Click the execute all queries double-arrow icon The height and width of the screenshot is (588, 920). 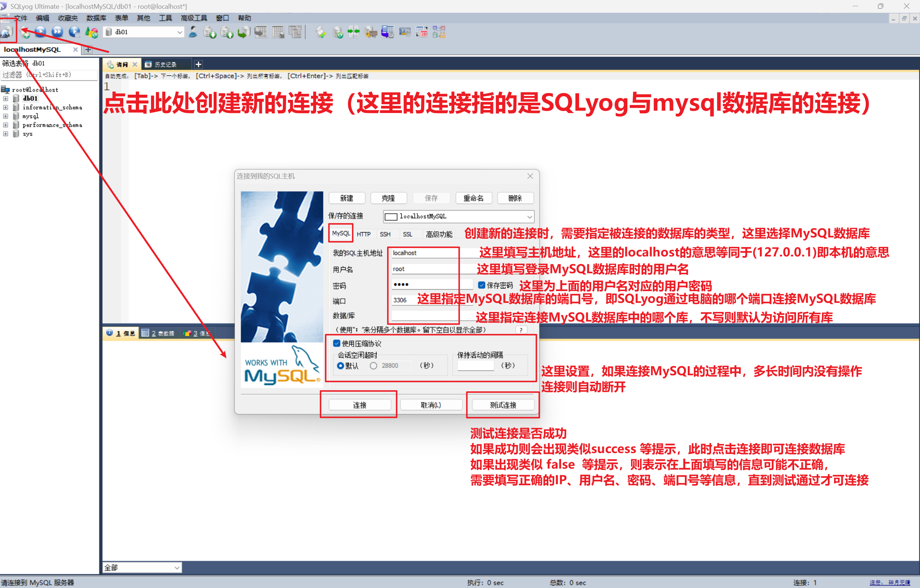click(x=57, y=32)
